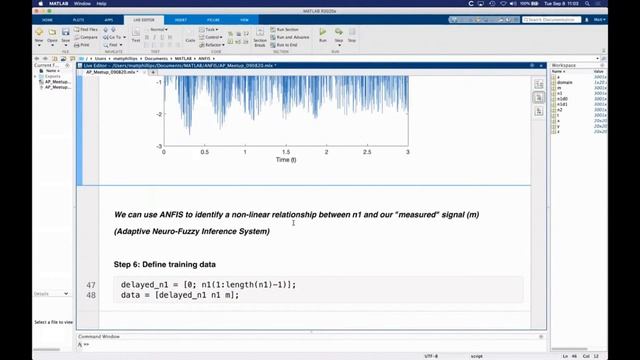
Task: Open Spotlight search in menu bar
Action: (587, 3)
